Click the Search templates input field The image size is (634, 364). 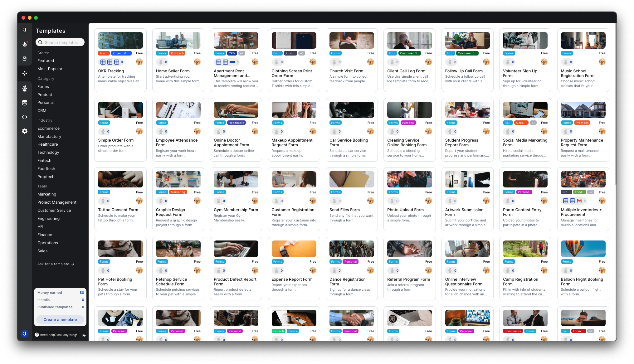tap(60, 42)
